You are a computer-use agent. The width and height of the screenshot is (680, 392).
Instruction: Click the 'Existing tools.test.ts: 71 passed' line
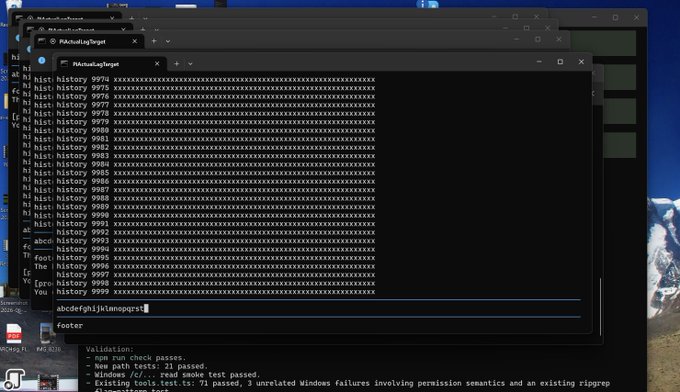[348, 383]
